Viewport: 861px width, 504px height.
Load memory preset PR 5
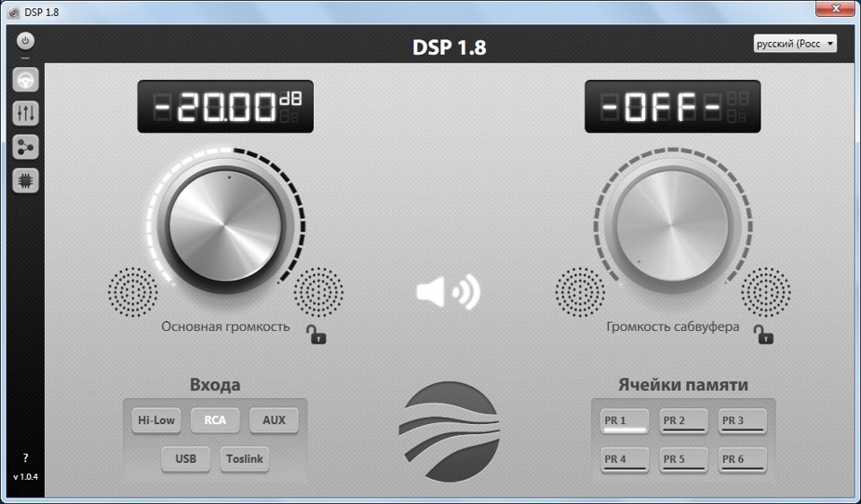click(683, 459)
